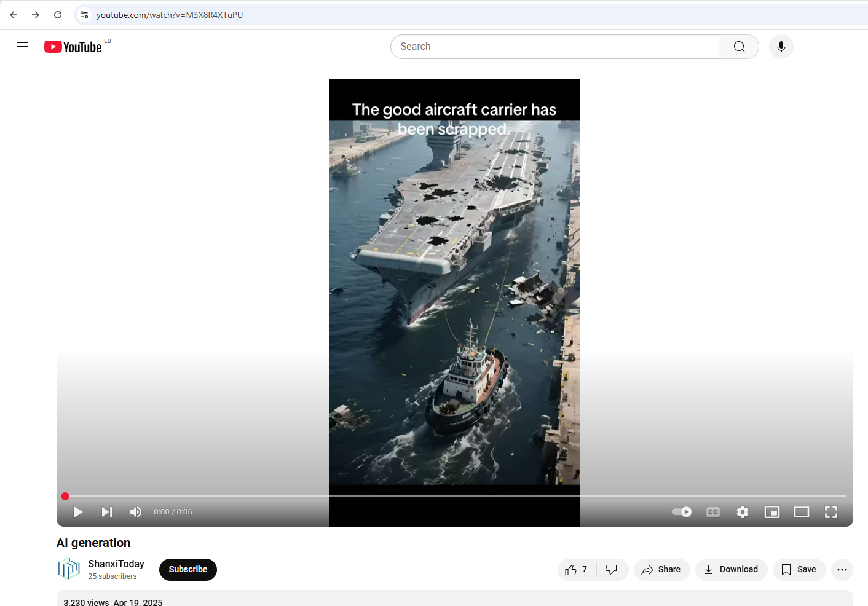Viewport: 868px width, 606px height.
Task: Subscribe to the ShanxiToday channel
Action: 187,570
